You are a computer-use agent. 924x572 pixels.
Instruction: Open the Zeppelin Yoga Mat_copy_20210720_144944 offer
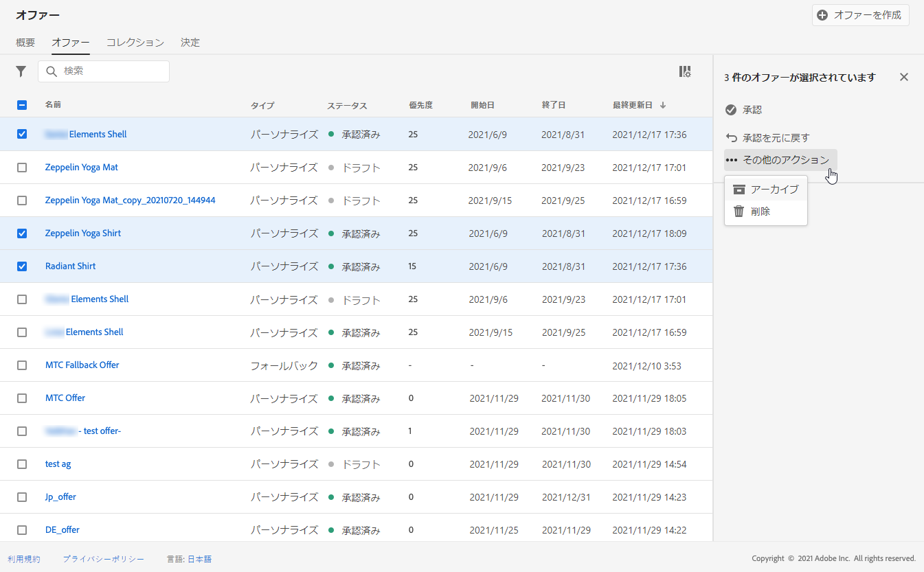[131, 201]
